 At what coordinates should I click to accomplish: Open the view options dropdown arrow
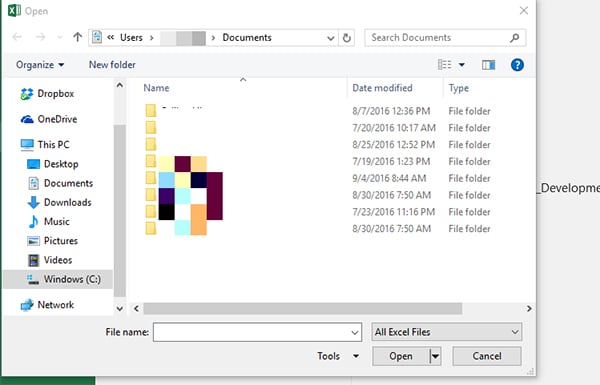[x=462, y=65]
